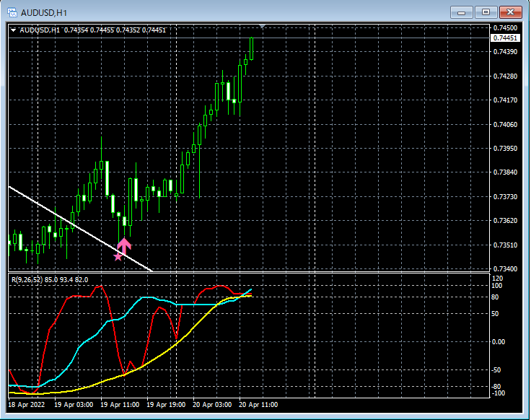The height and width of the screenshot is (420, 531).
Task: Click the indicator scale value 50
Action: (x=495, y=314)
